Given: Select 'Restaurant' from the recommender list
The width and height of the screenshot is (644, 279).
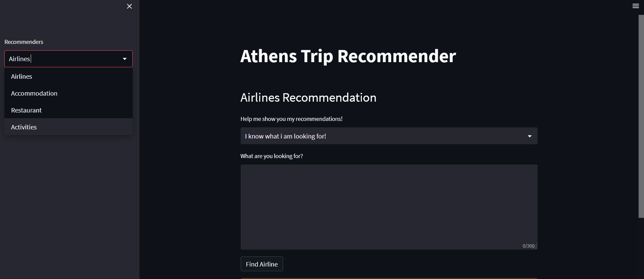Looking at the screenshot, I should [x=26, y=110].
